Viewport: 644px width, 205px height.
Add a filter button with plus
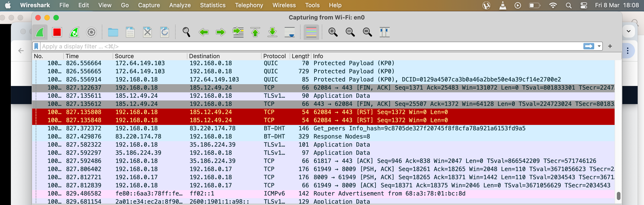click(x=610, y=46)
